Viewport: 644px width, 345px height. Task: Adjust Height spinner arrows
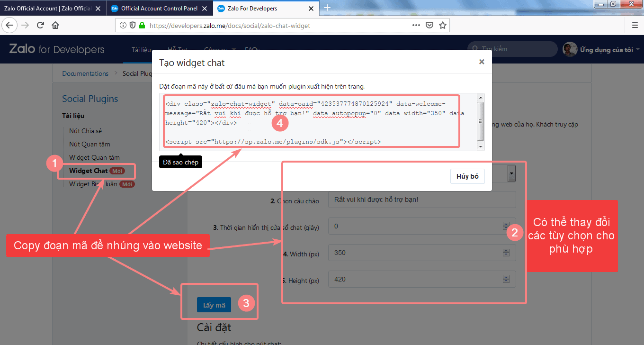(x=506, y=279)
